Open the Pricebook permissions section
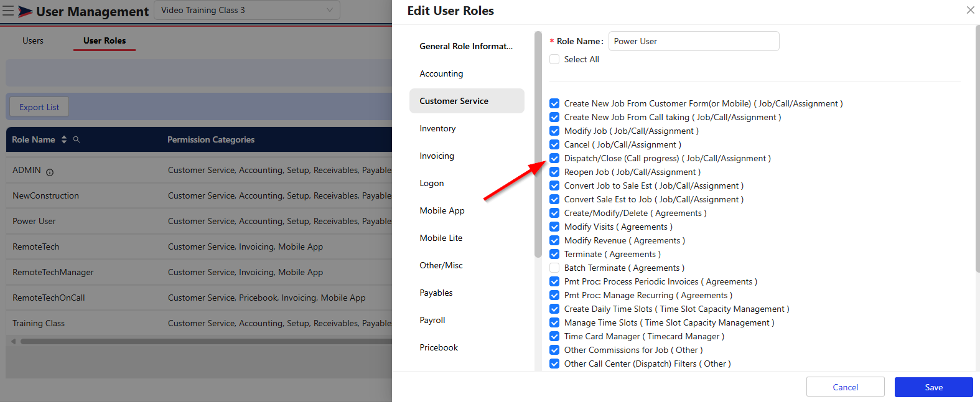This screenshot has width=980, height=404. (x=467, y=347)
